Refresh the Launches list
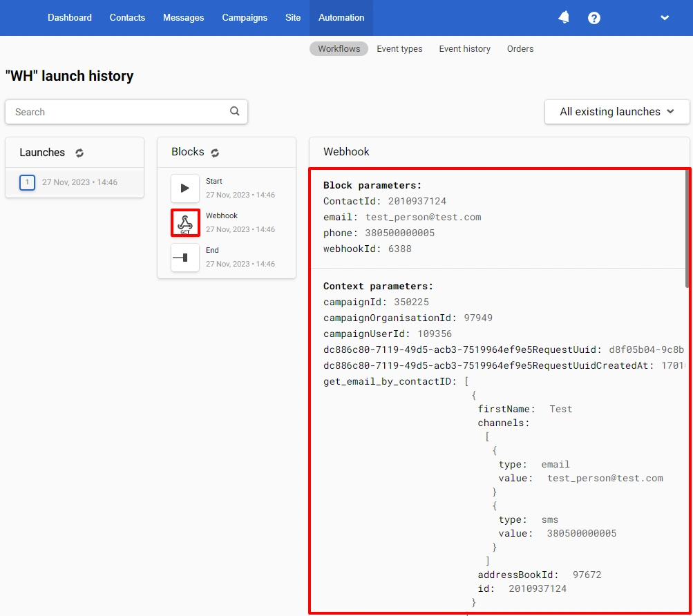Image resolution: width=693 pixels, height=616 pixels. pos(79,153)
